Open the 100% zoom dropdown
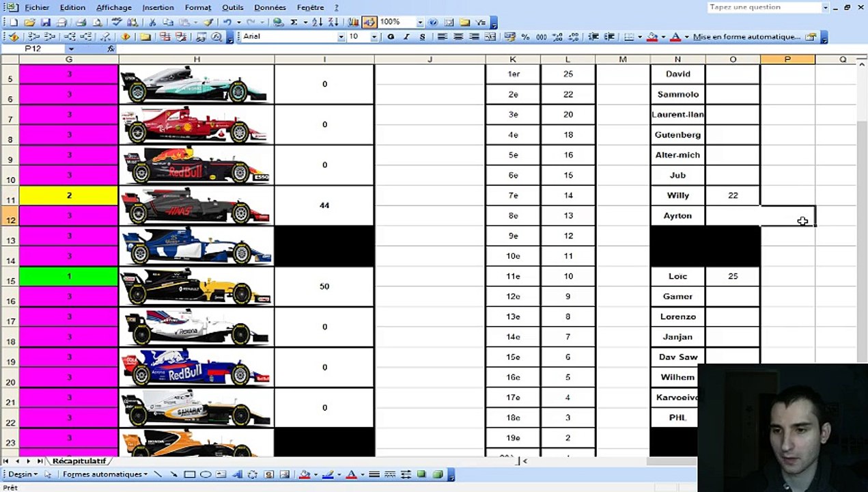The width and height of the screenshot is (868, 492). (x=420, y=22)
